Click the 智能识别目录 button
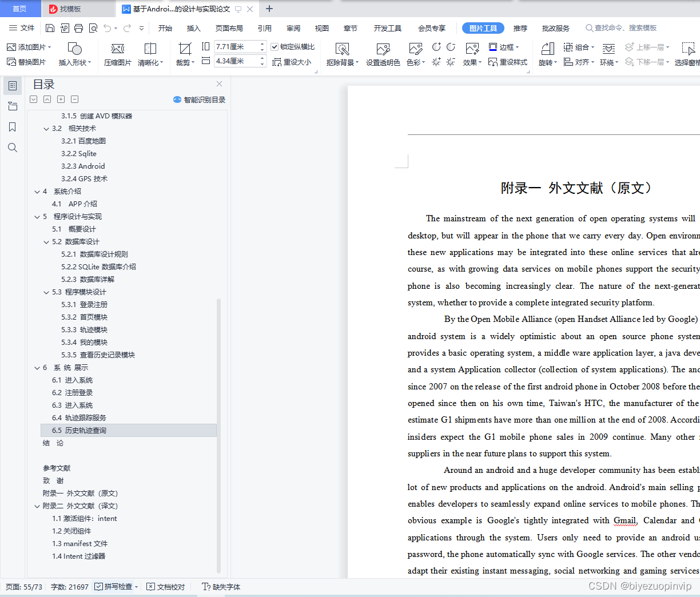 (x=200, y=100)
